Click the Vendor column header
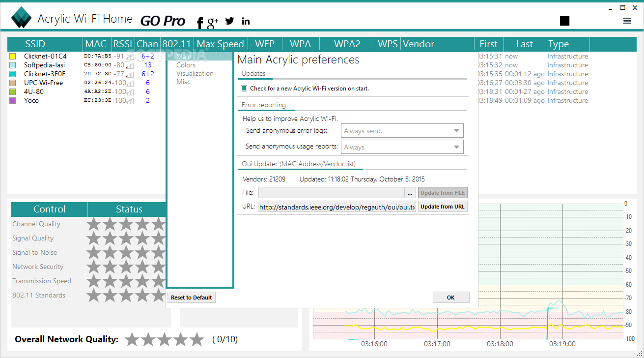Image resolution: width=644 pixels, height=358 pixels. [x=419, y=44]
